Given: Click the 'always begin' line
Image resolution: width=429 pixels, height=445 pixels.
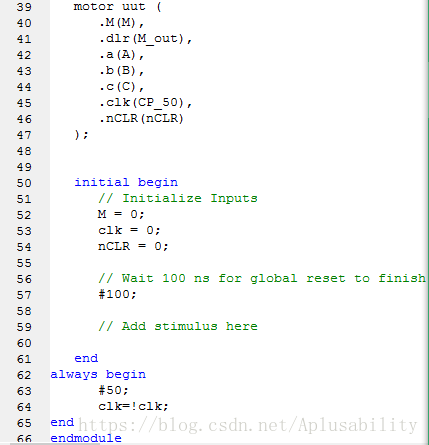Looking at the screenshot, I should [x=98, y=375].
